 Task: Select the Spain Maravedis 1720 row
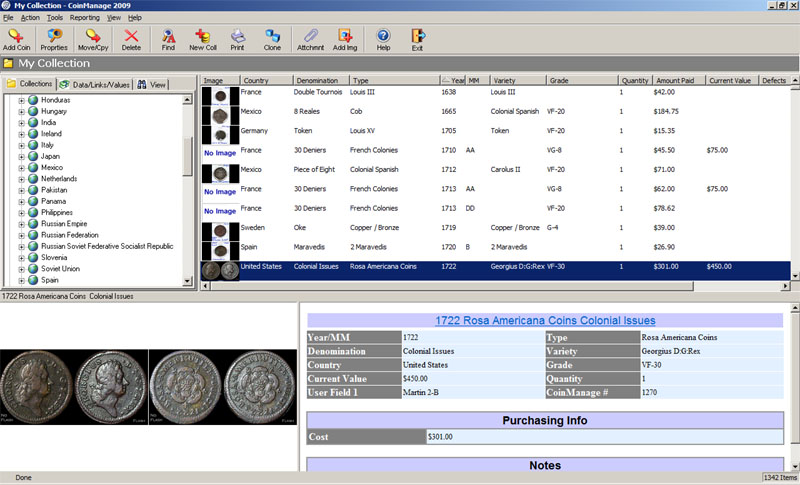[496, 251]
